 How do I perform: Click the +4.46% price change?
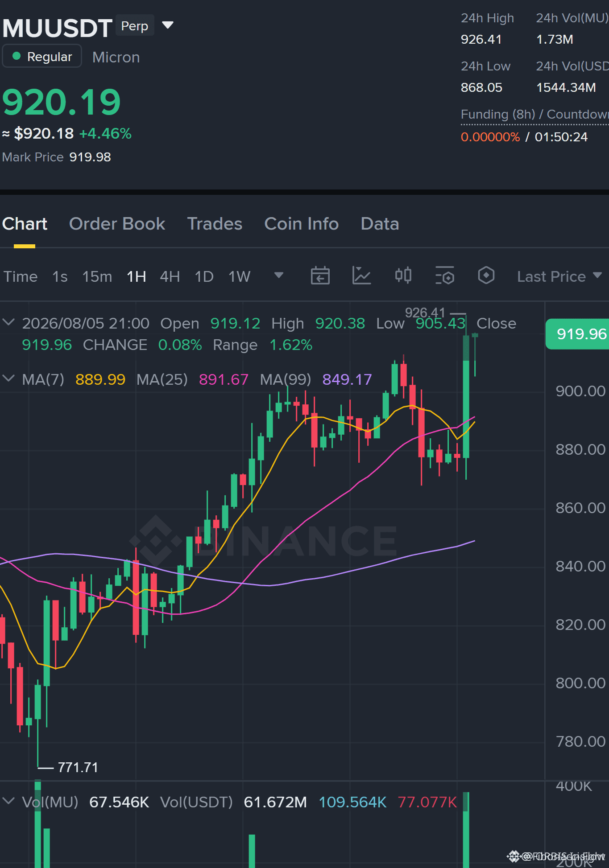tap(105, 133)
